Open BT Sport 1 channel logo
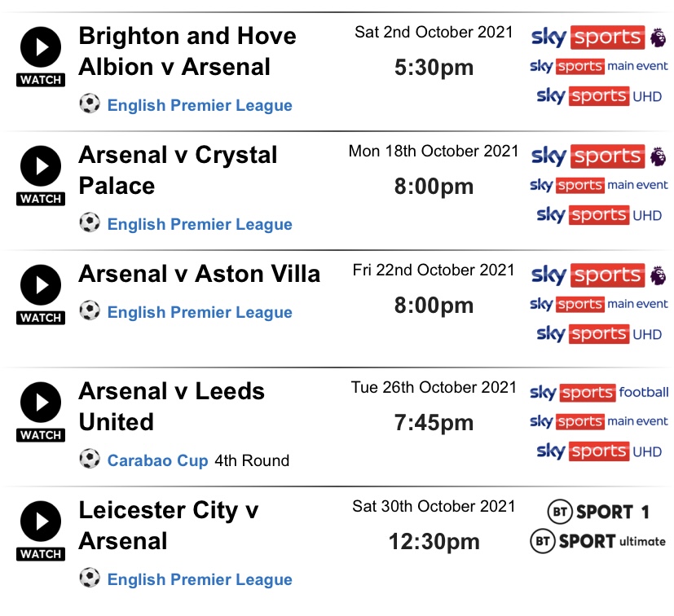 click(598, 512)
